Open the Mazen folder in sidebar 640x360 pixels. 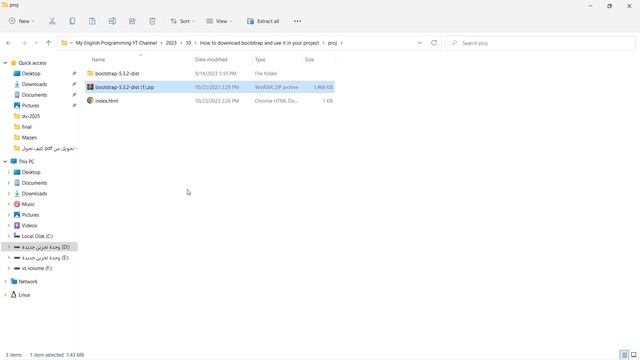tap(29, 138)
